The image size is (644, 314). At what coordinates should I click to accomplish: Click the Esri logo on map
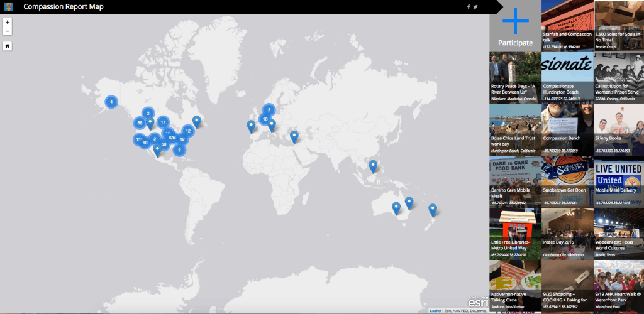[477, 301]
